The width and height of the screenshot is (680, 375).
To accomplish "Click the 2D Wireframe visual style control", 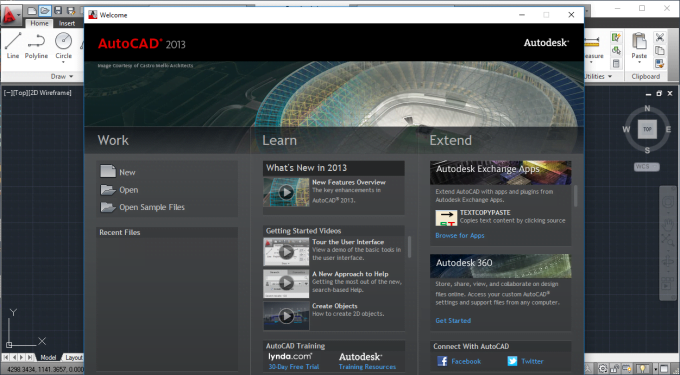I will [50, 93].
